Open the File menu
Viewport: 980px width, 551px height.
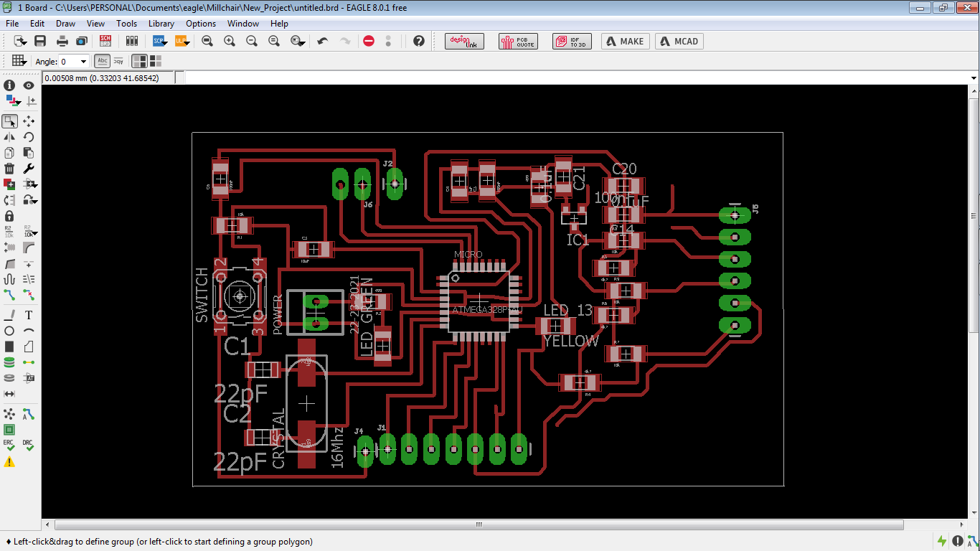click(x=11, y=24)
